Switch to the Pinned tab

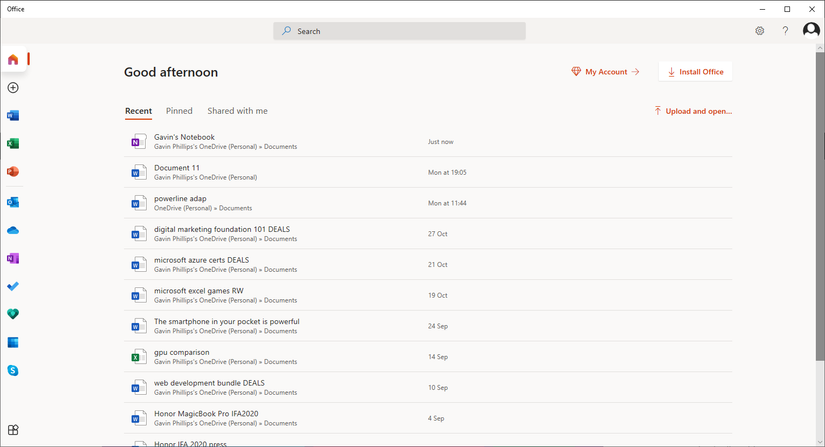click(179, 111)
